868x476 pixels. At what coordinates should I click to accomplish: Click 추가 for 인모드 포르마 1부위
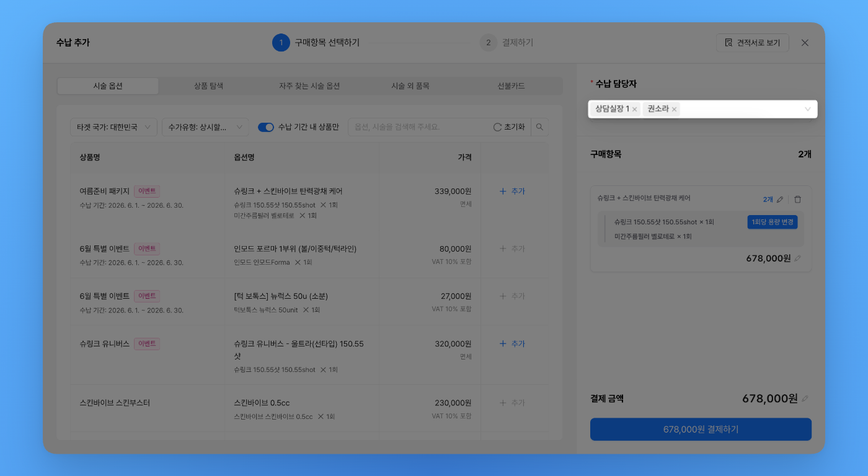(512, 249)
